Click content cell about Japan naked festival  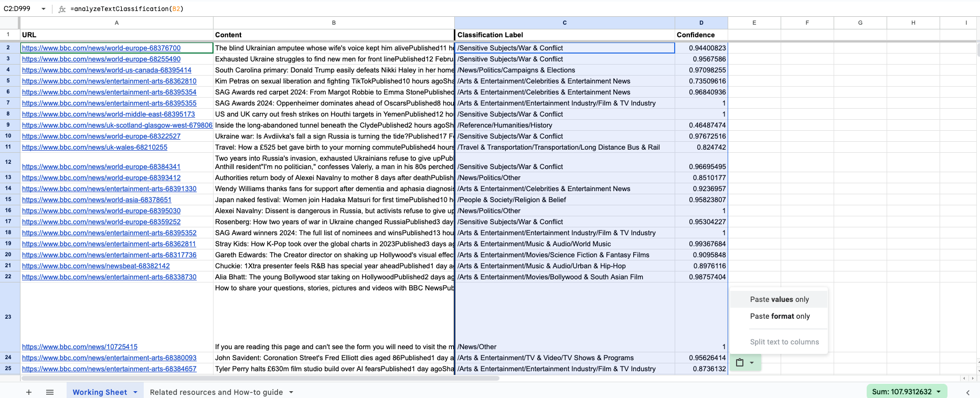[334, 200]
